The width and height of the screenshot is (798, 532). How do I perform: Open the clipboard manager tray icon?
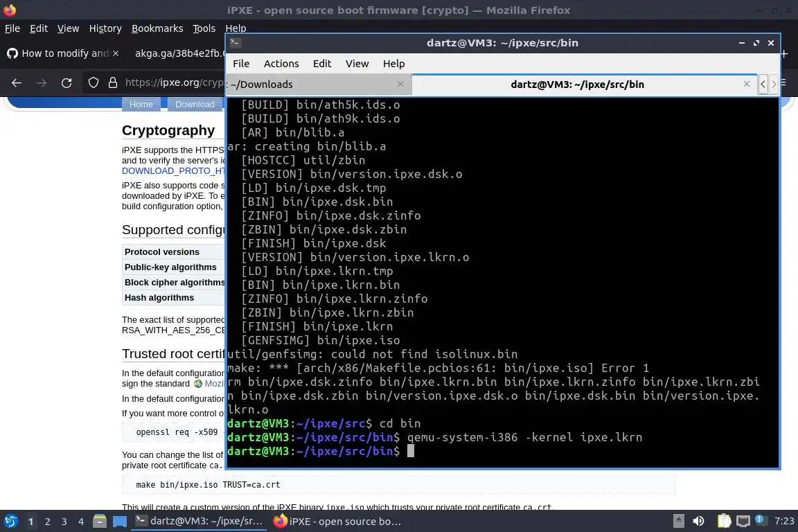coord(724,522)
